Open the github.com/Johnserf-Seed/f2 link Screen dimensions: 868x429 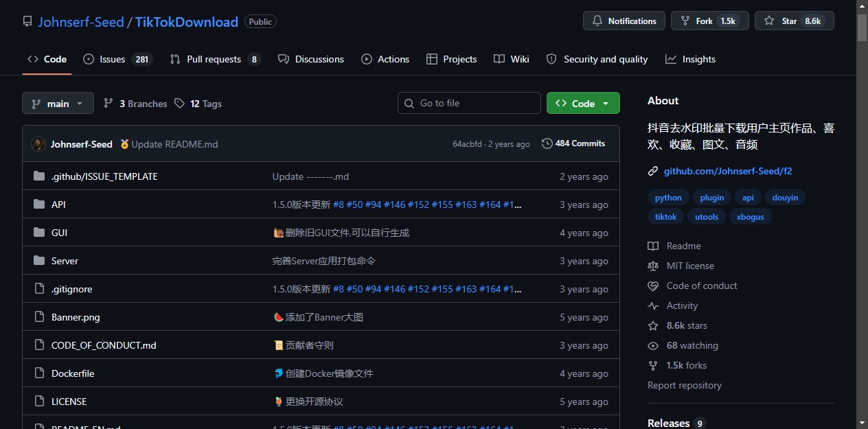(x=728, y=171)
